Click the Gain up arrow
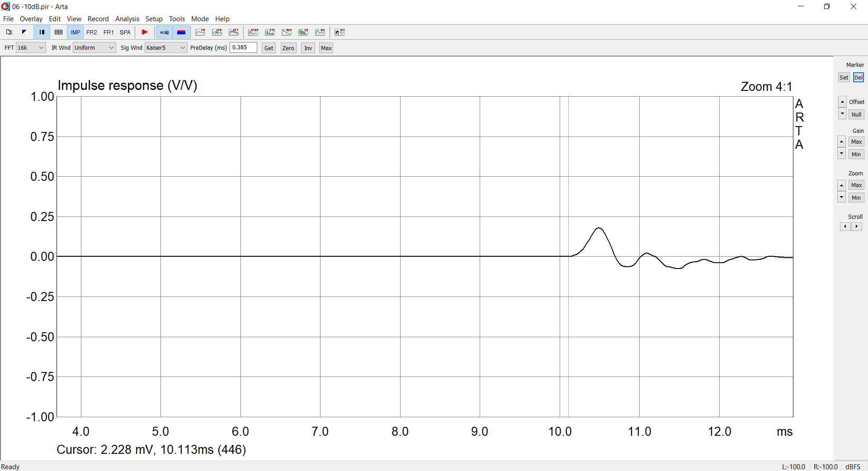 841,141
